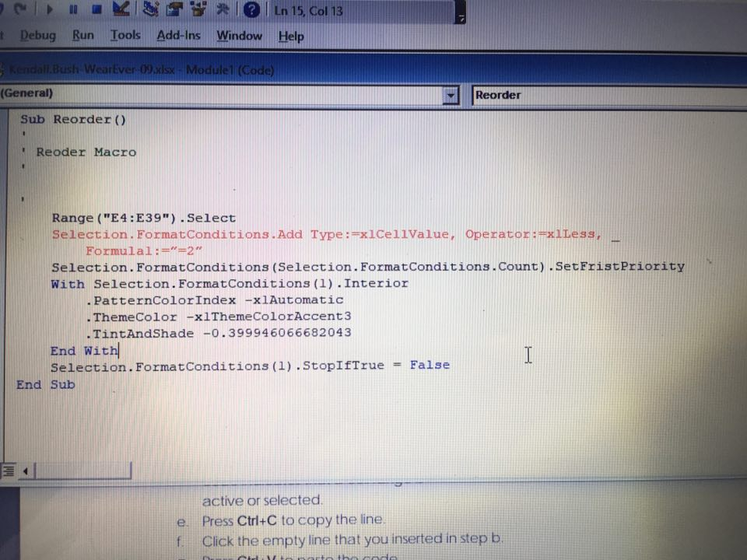This screenshot has width=747, height=560.
Task: Expand the General object dropdown
Action: 451,94
